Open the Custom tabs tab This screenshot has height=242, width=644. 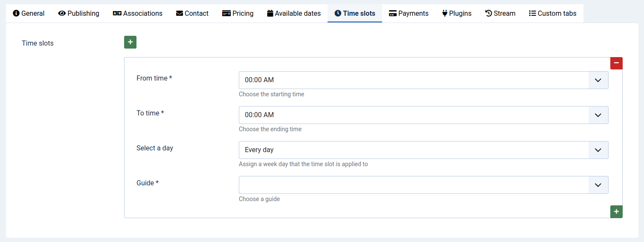click(x=552, y=13)
